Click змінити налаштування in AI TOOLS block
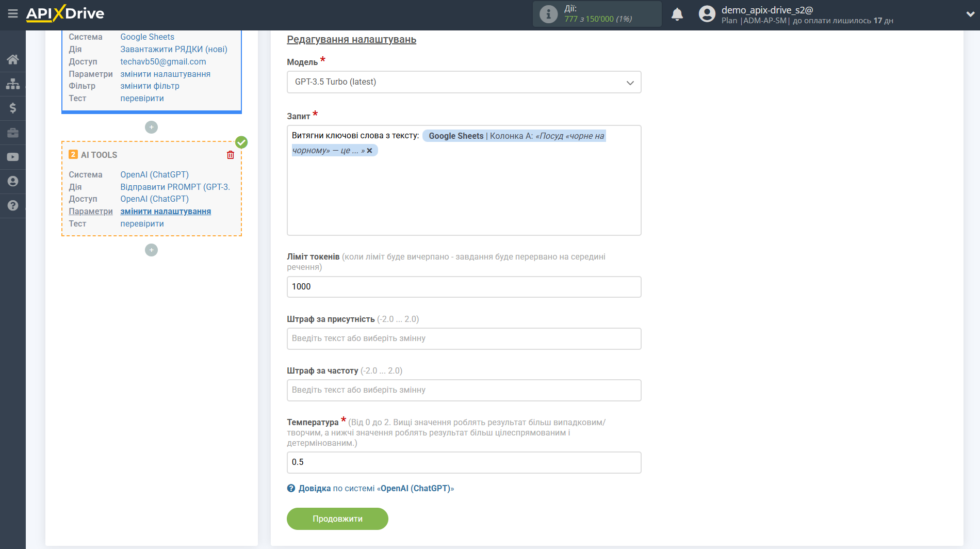 pyautogui.click(x=166, y=211)
